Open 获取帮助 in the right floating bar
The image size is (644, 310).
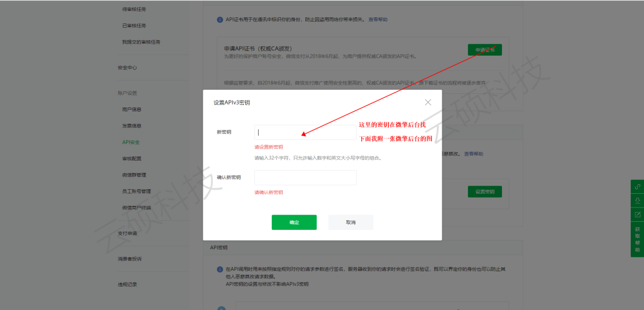(x=637, y=239)
